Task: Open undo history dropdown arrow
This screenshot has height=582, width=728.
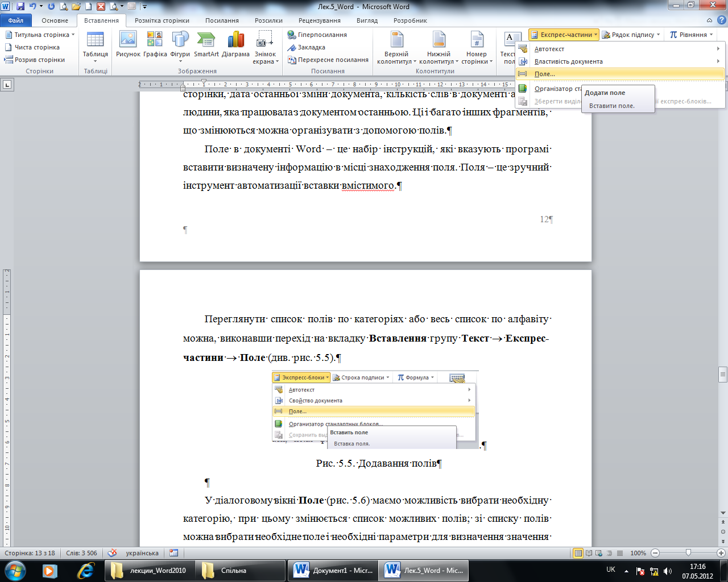Action: (x=41, y=7)
